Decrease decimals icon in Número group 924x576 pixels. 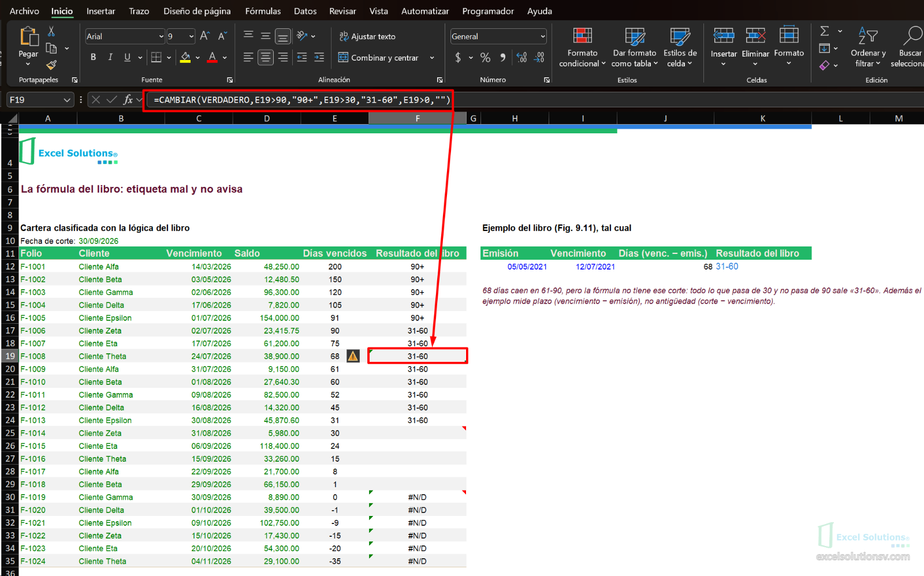point(539,57)
